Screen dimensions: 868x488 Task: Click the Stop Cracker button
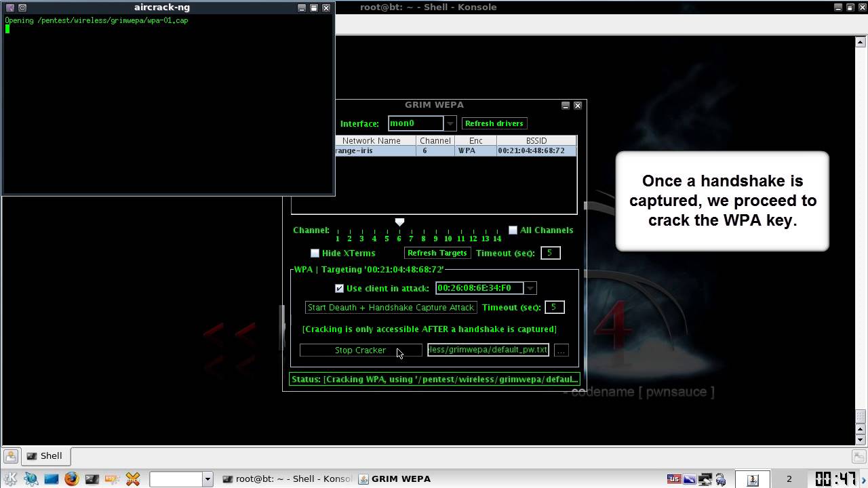point(361,350)
